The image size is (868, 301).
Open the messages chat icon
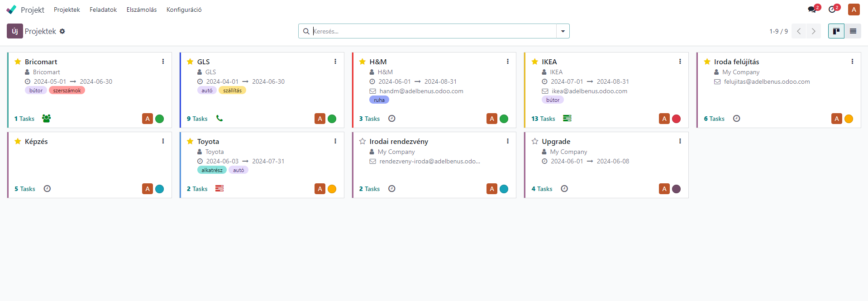point(813,10)
